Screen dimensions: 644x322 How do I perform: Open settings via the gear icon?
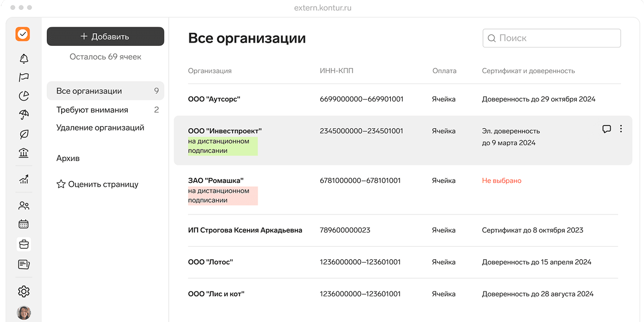(23, 291)
